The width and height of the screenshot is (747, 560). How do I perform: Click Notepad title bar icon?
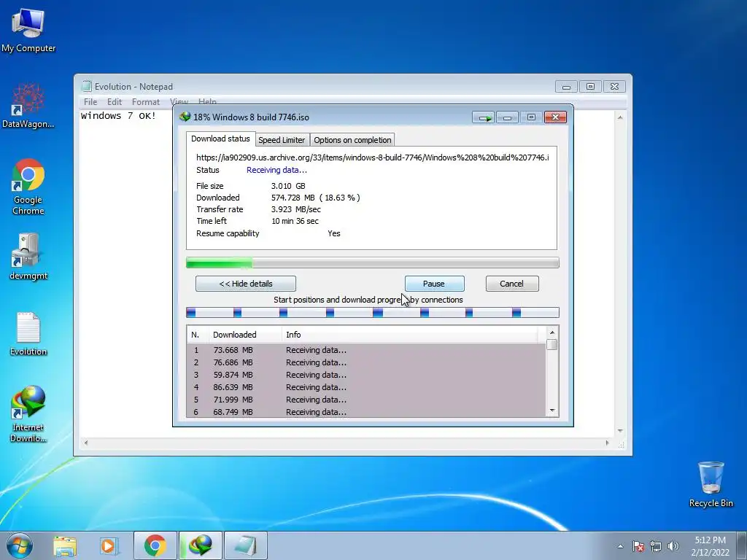[86, 86]
